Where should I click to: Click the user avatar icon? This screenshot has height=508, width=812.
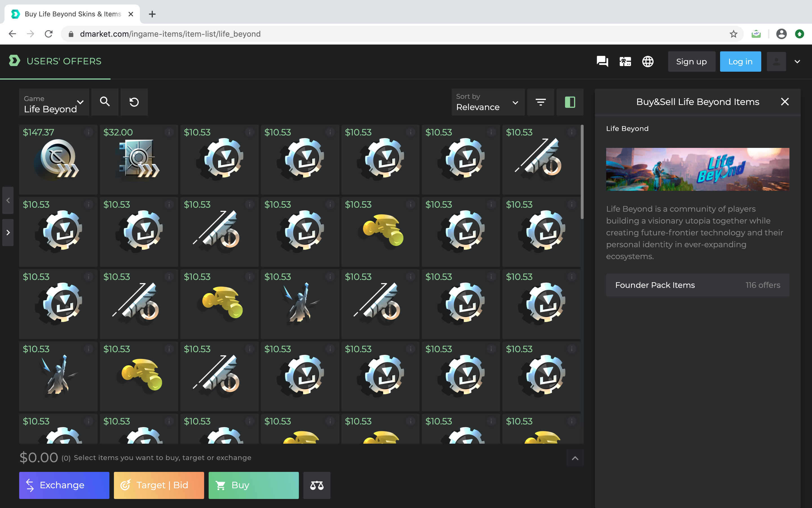(776, 62)
